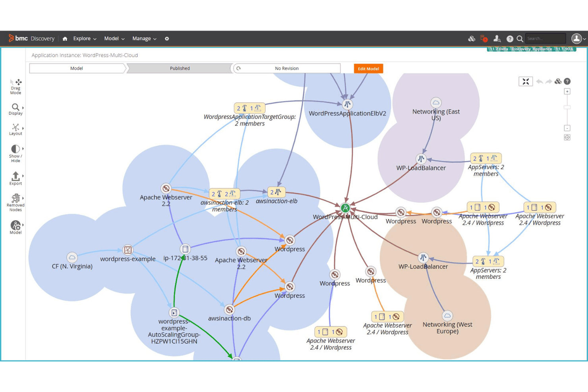The height and width of the screenshot is (392, 588).
Task: Select the wordpress-example stack node
Action: [128, 250]
